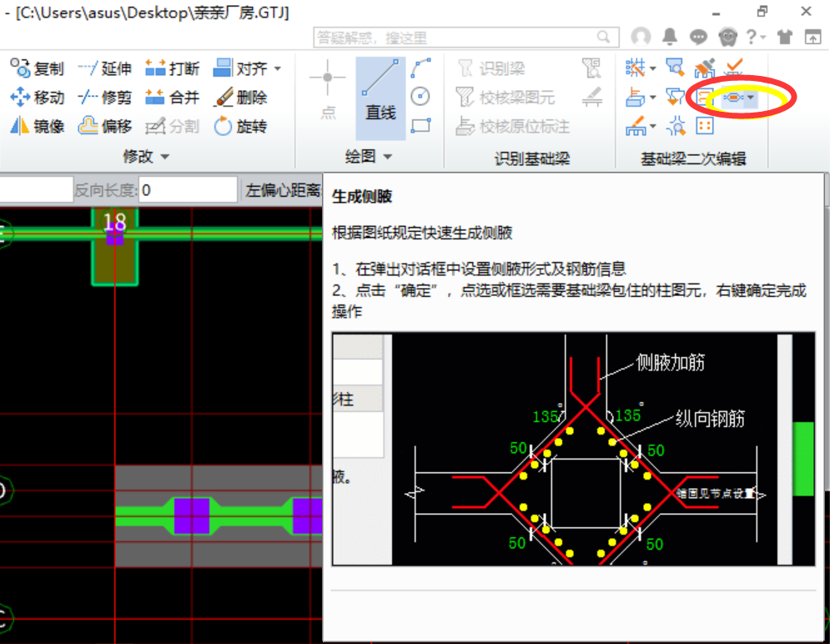Image resolution: width=830 pixels, height=644 pixels.
Task: Expand the 修改 group dropdown
Action: pyautogui.click(x=165, y=157)
